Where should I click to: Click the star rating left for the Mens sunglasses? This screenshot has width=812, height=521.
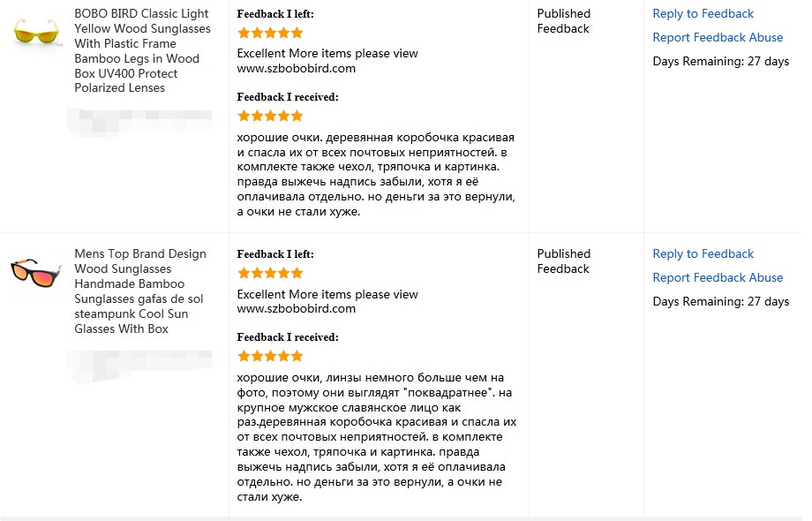270,274
